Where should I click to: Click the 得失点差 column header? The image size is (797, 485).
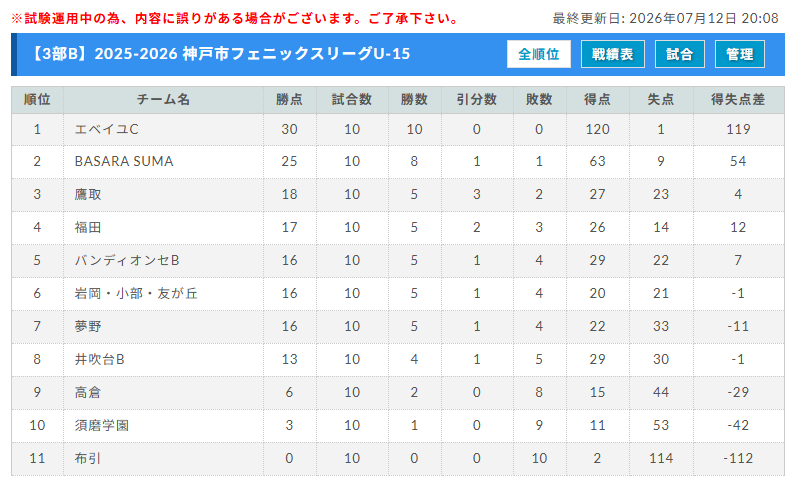[x=738, y=100]
